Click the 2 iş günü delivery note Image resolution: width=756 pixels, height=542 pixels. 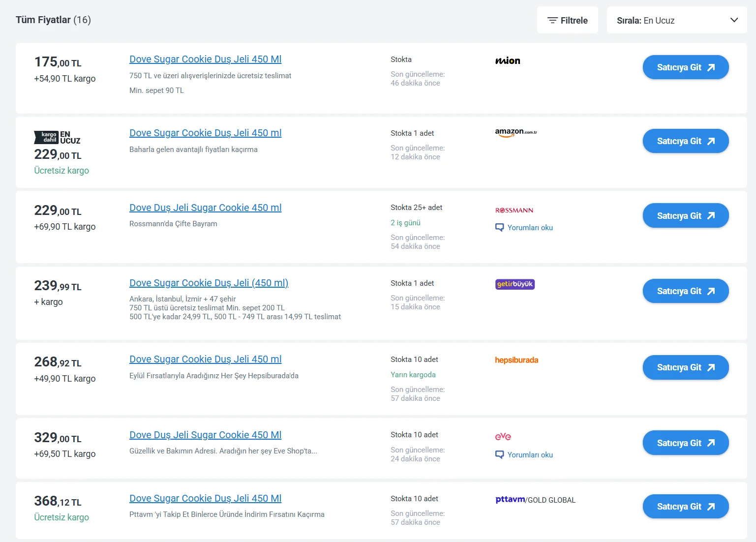pos(405,223)
